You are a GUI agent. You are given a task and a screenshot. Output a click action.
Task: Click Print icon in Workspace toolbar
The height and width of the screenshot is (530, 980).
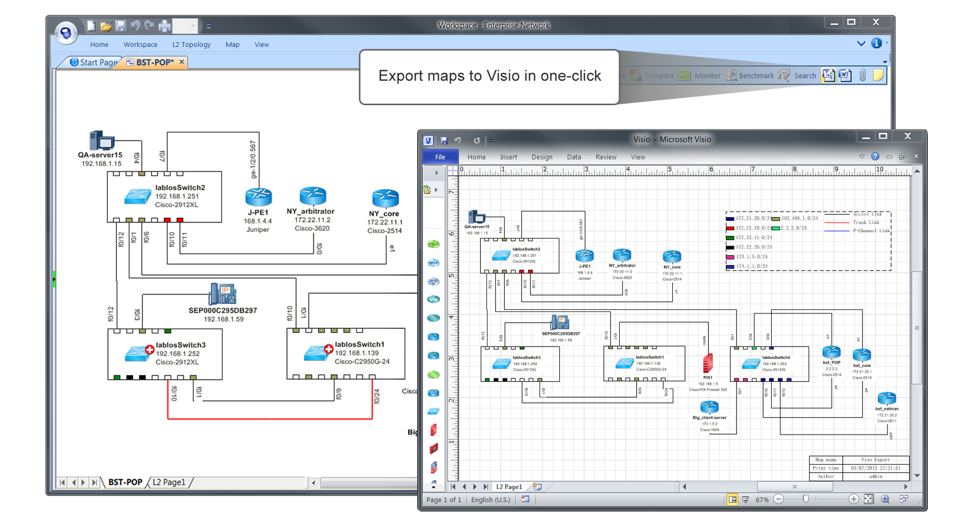pos(164,26)
